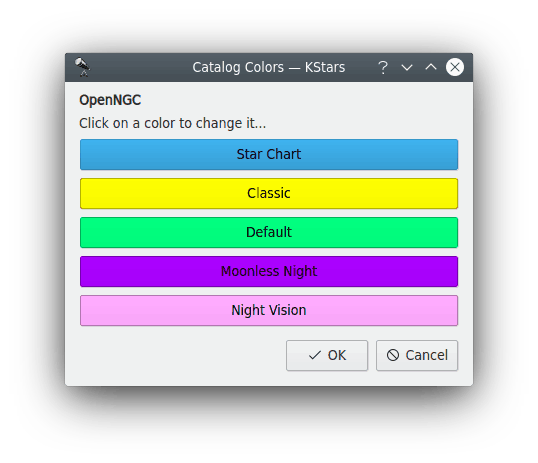
Task: Click the OpenNGC catalog heading
Action: coord(110,101)
